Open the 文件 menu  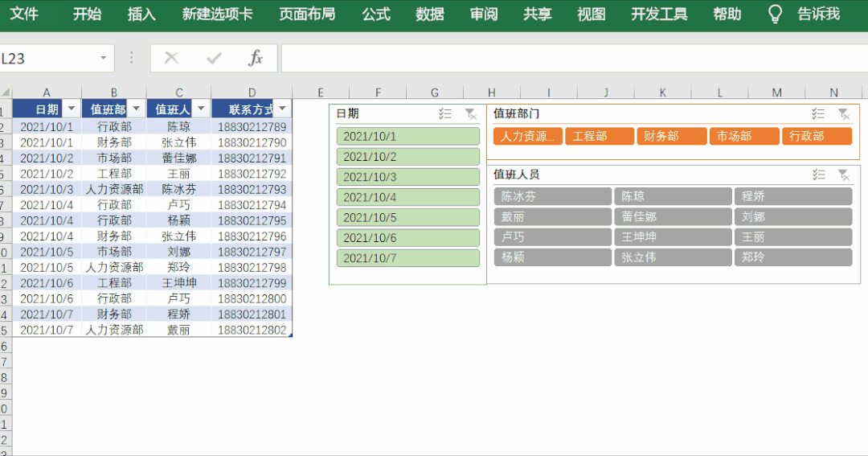coord(24,14)
